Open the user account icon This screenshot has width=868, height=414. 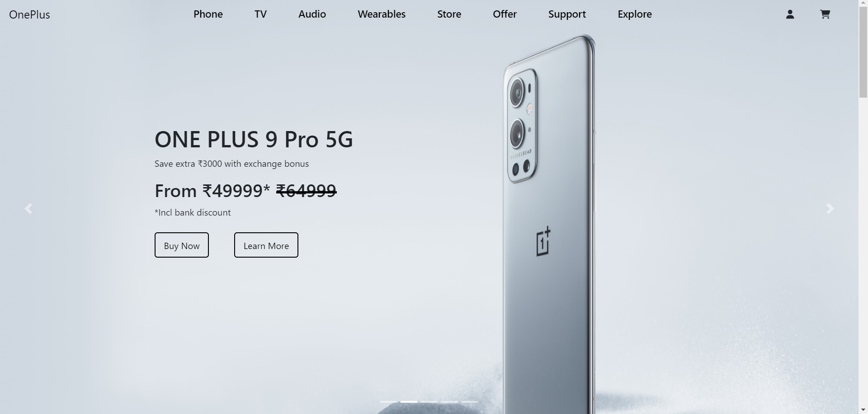[x=790, y=14]
